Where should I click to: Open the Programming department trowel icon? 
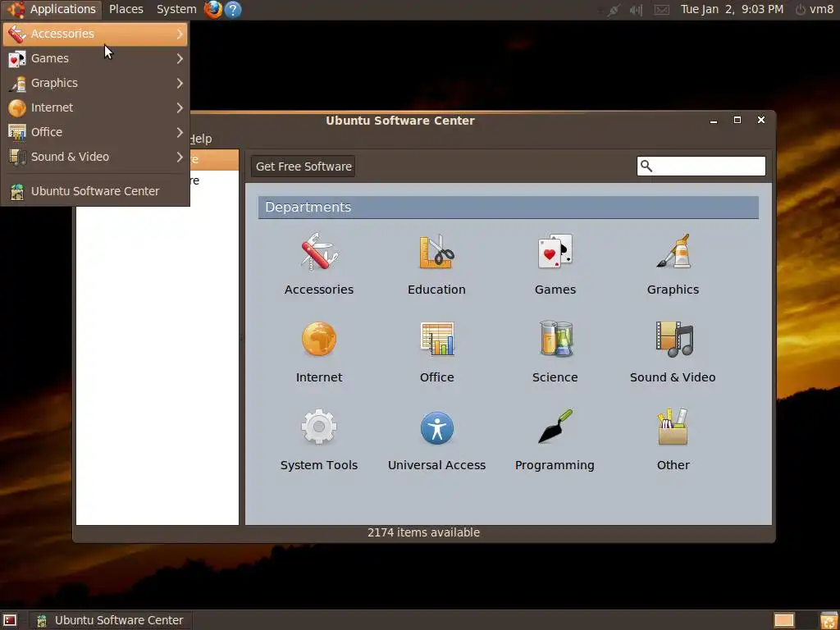tap(555, 427)
